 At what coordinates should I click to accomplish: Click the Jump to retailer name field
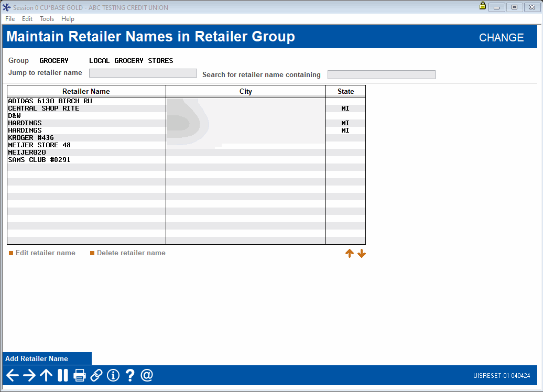tap(143, 73)
